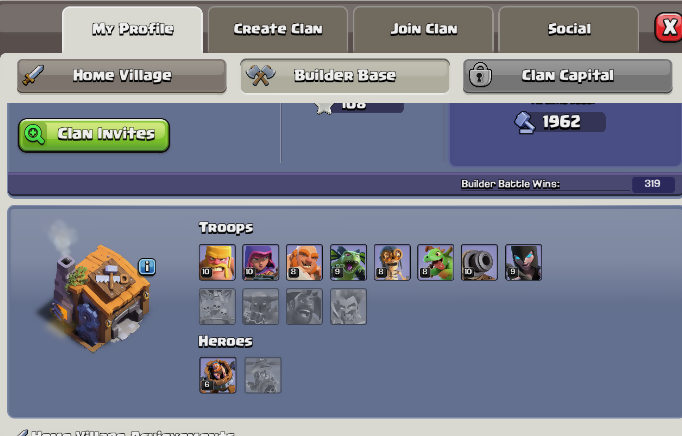This screenshot has width=682, height=436.
Task: Show the Builder Base profile
Action: click(345, 76)
